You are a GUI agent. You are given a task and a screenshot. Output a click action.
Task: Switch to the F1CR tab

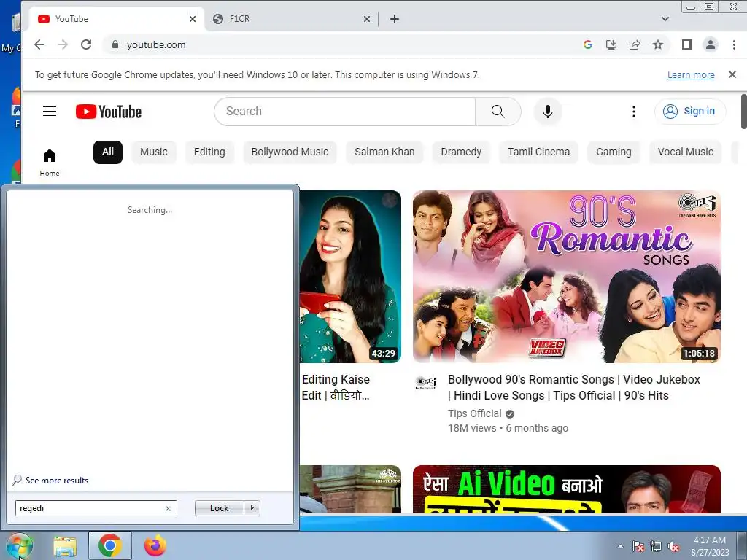[x=291, y=19]
